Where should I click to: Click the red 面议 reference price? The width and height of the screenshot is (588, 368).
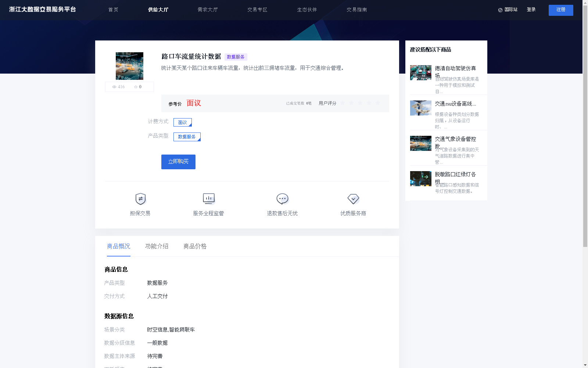click(194, 103)
